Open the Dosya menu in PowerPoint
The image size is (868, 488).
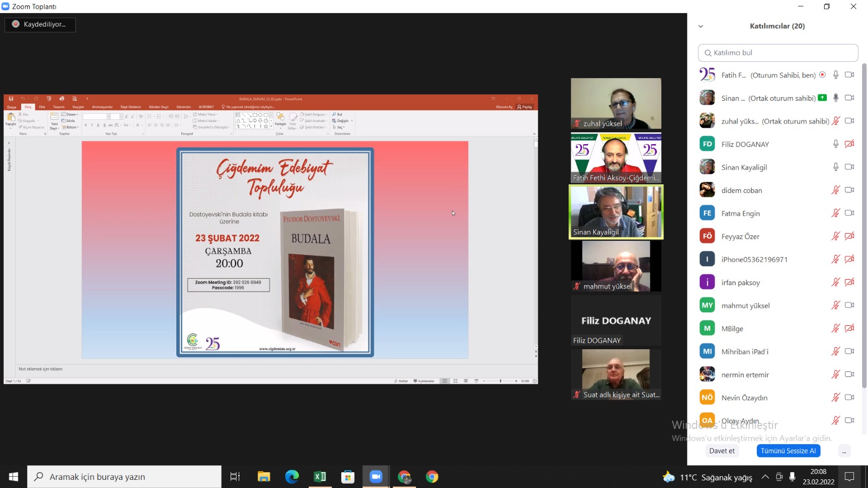12,107
